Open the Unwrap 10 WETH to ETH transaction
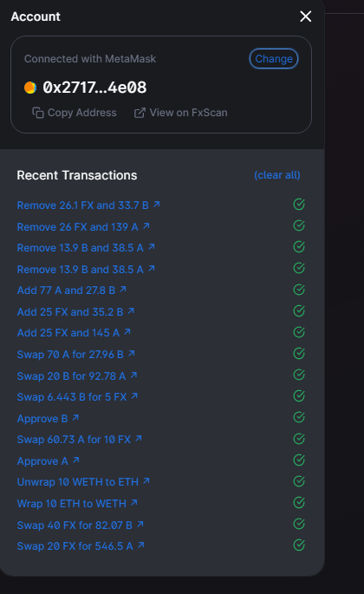 pos(83,482)
